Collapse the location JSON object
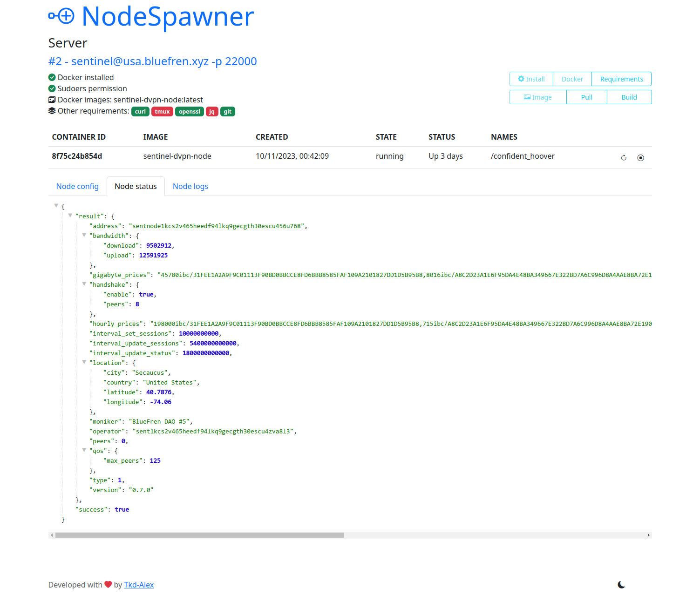 (84, 362)
